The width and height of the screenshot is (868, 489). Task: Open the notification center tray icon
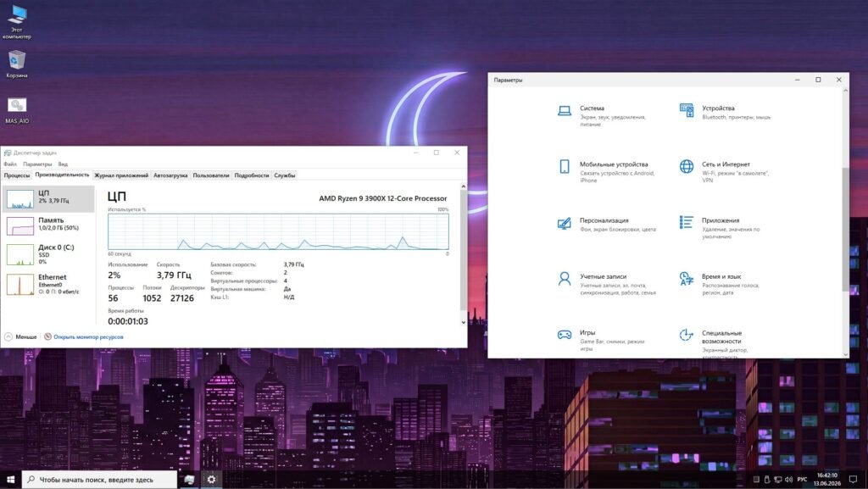click(x=853, y=480)
